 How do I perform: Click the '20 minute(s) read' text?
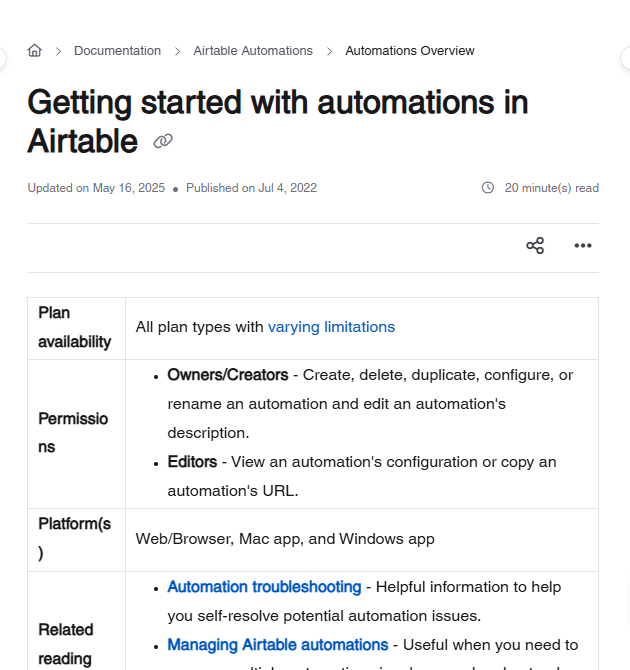551,188
